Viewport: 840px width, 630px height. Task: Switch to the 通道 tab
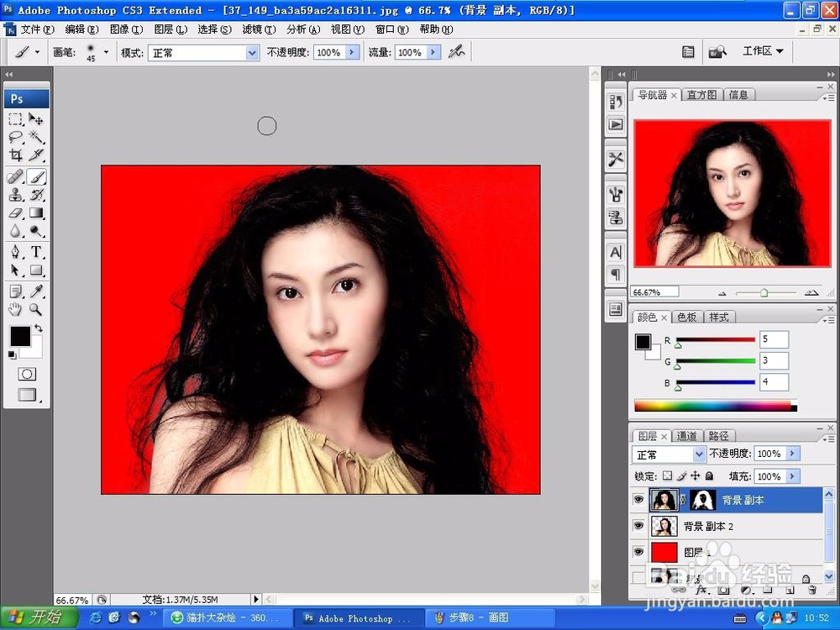pyautogui.click(x=687, y=436)
